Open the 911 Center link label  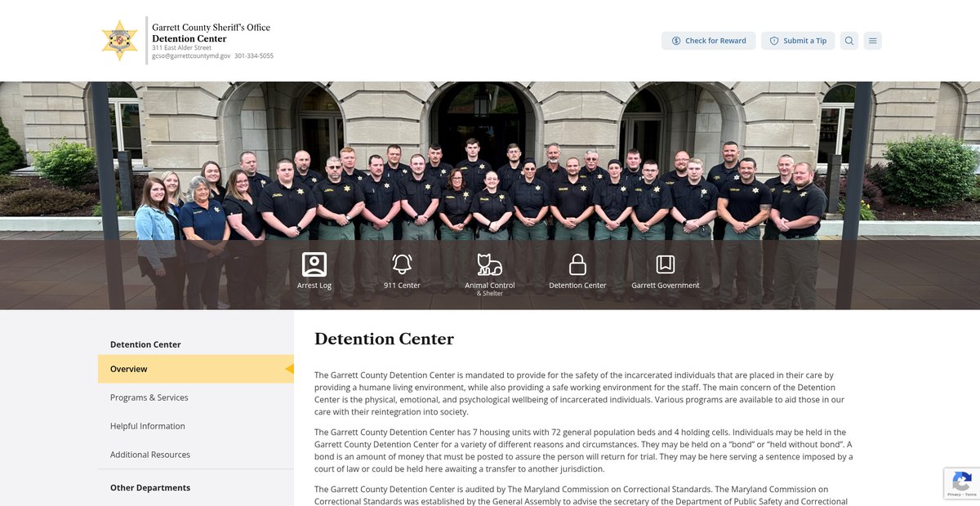(x=402, y=286)
